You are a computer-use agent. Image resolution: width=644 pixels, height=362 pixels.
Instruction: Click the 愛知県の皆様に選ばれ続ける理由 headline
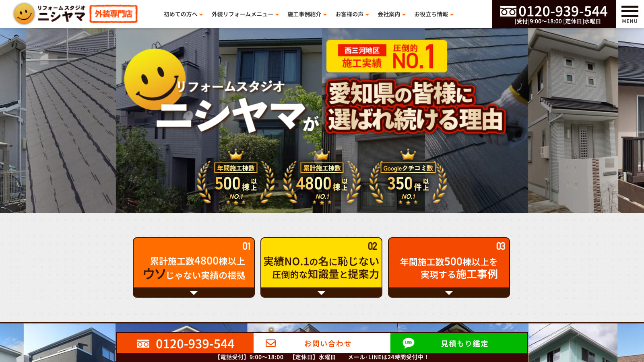(415, 107)
